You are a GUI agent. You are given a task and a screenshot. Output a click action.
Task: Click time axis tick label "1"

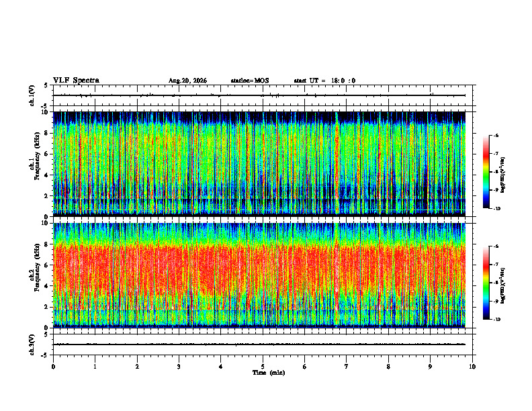pyautogui.click(x=95, y=367)
